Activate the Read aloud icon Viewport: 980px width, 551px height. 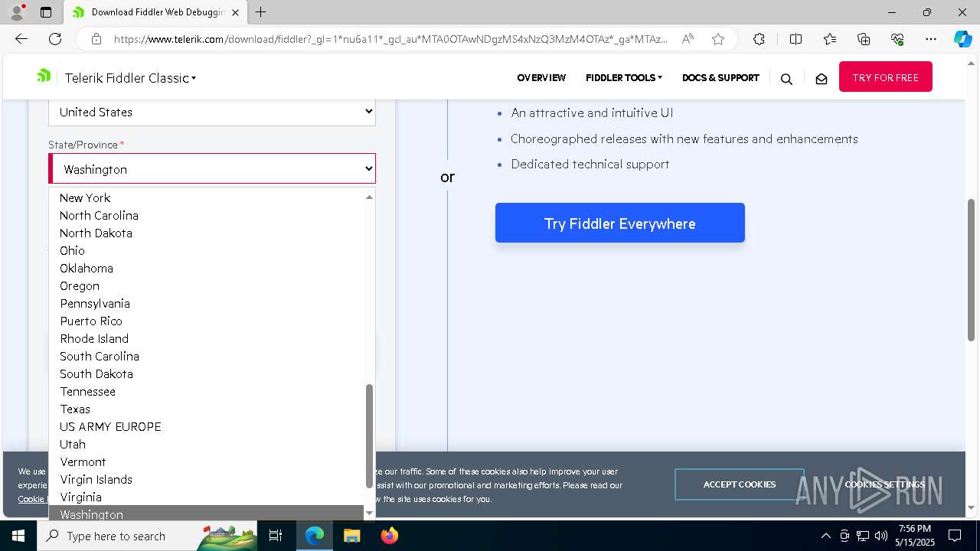tap(688, 39)
